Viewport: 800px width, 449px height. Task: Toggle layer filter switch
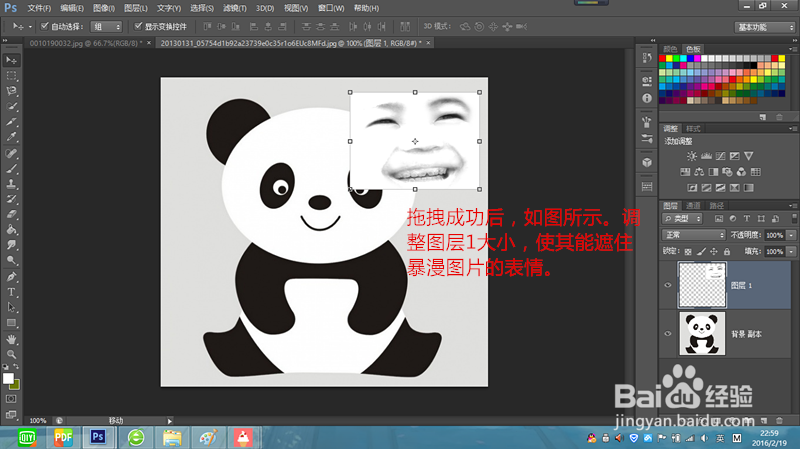794,218
